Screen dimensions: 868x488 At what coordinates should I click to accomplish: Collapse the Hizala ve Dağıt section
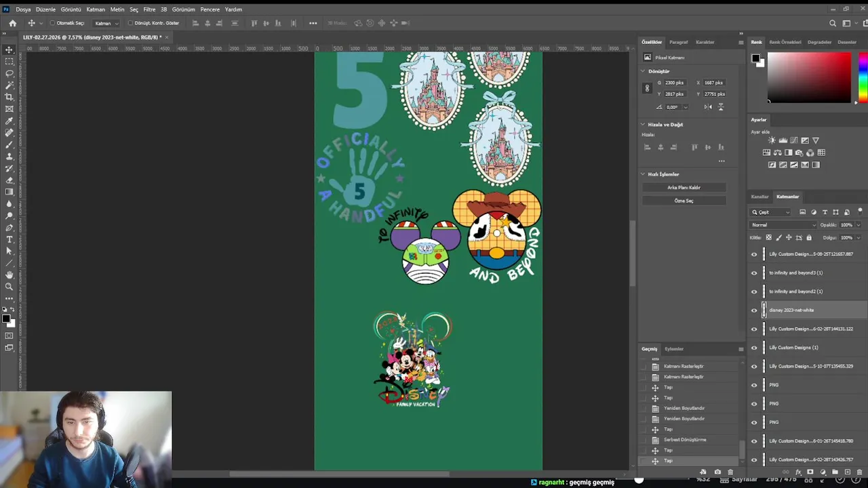643,125
